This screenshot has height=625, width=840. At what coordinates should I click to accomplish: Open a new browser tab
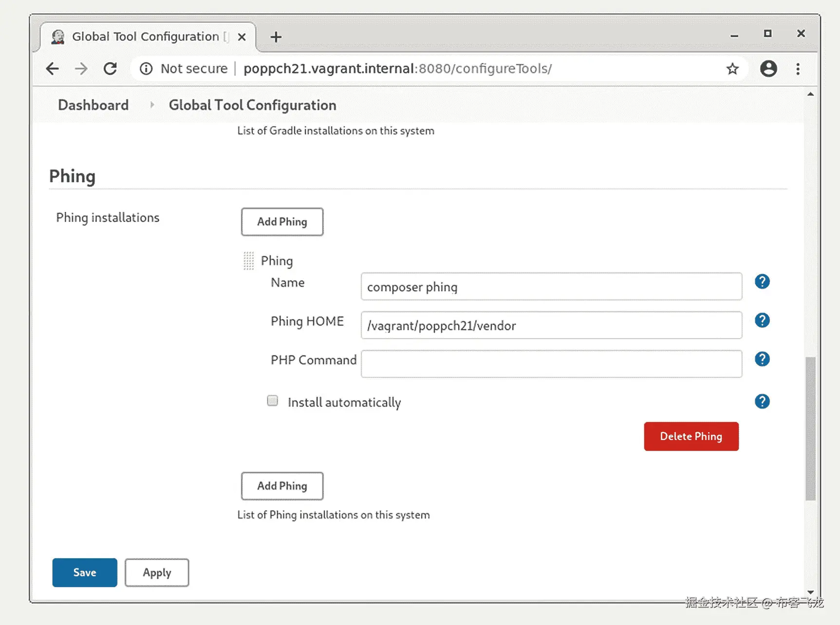pyautogui.click(x=276, y=37)
